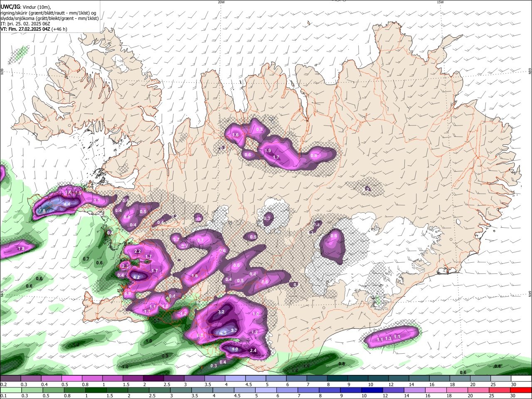
Task: Click the '2.4' precipitation value on the map
Action: [x=253, y=351]
